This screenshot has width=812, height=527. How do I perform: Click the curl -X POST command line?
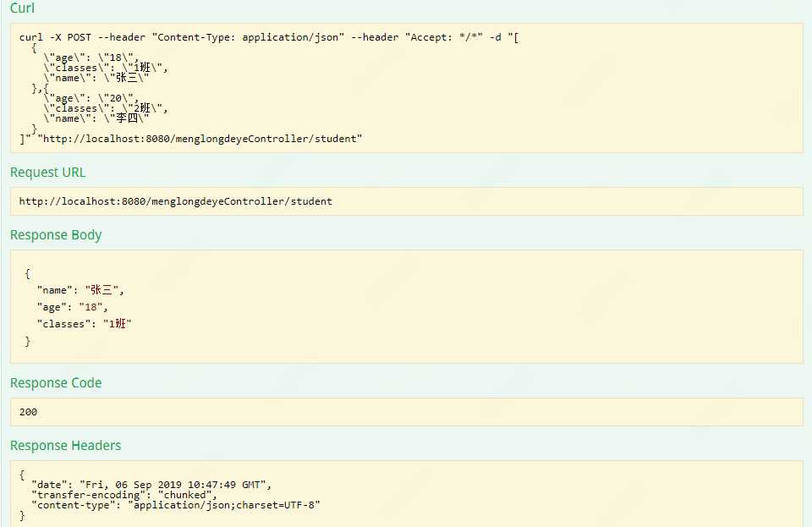click(269, 37)
